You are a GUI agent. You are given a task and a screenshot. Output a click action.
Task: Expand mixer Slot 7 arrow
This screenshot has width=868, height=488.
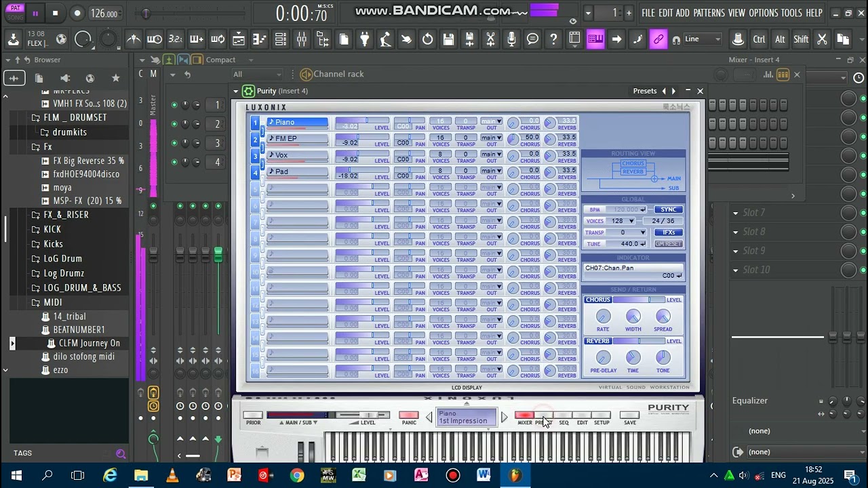(735, 213)
